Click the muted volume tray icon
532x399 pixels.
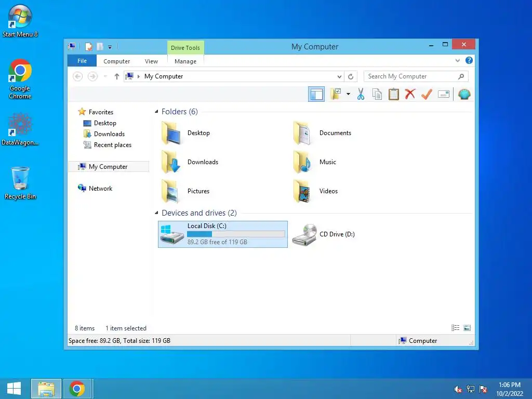point(458,389)
